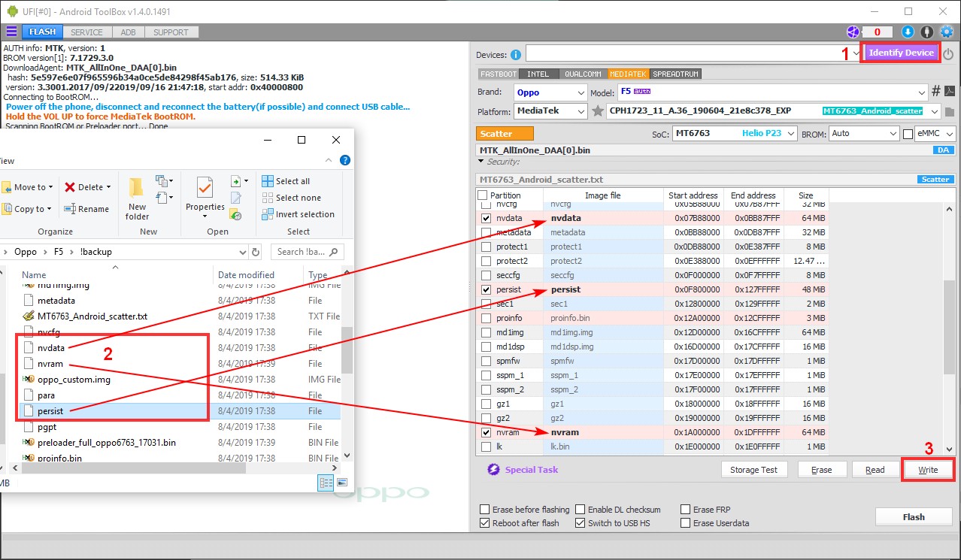
Task: Click the Identify Device button
Action: coord(901,53)
